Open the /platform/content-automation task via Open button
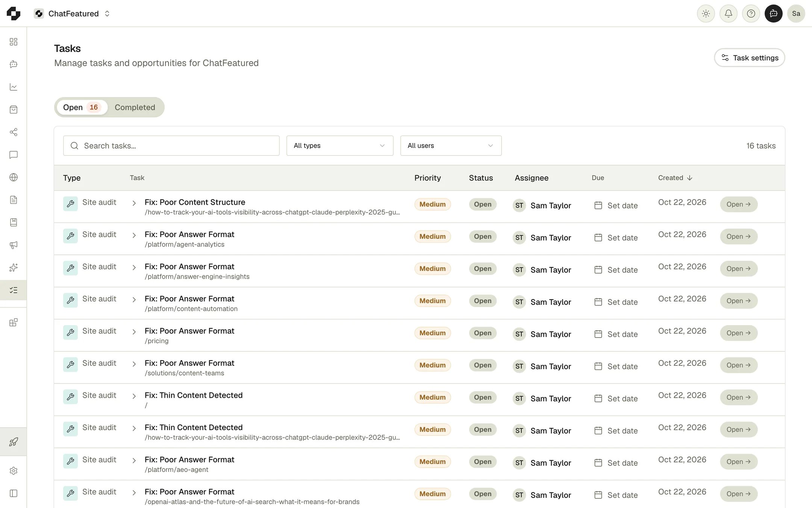 coord(739,301)
